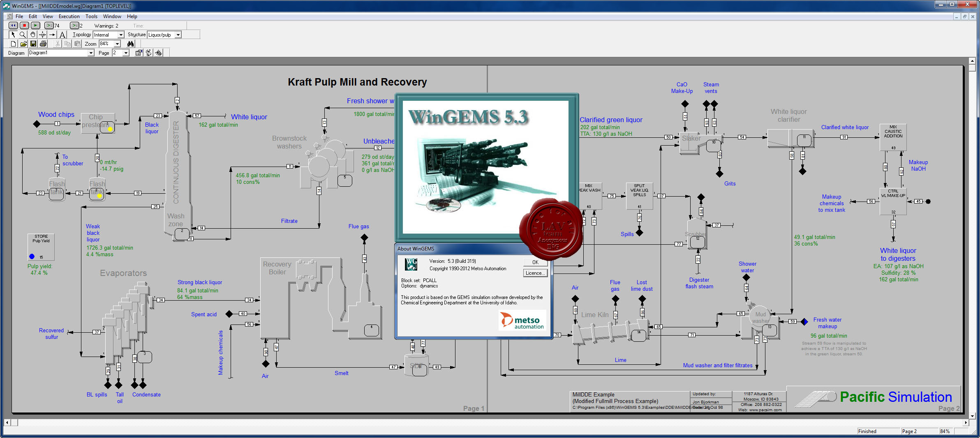Screen dimensions: 980x438
Task: Open the File menu
Action: point(19,16)
